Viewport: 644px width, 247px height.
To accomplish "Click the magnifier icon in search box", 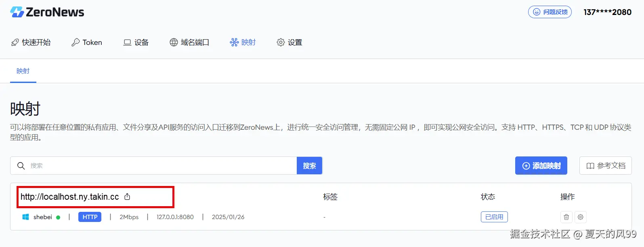I will pyautogui.click(x=21, y=166).
